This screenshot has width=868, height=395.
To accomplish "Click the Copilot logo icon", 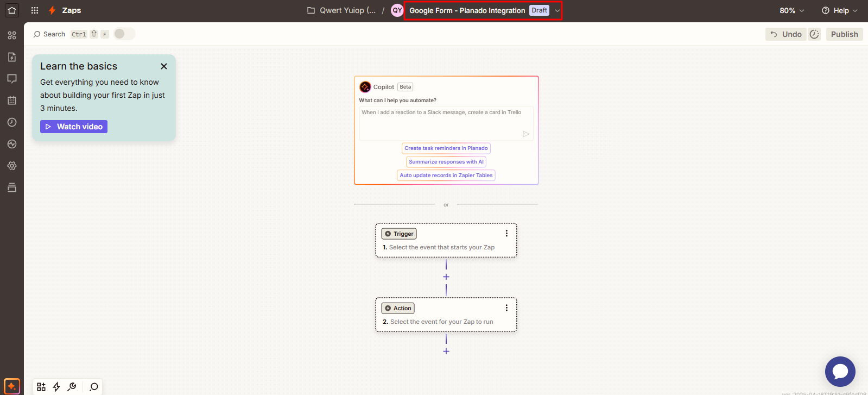I will pos(365,87).
